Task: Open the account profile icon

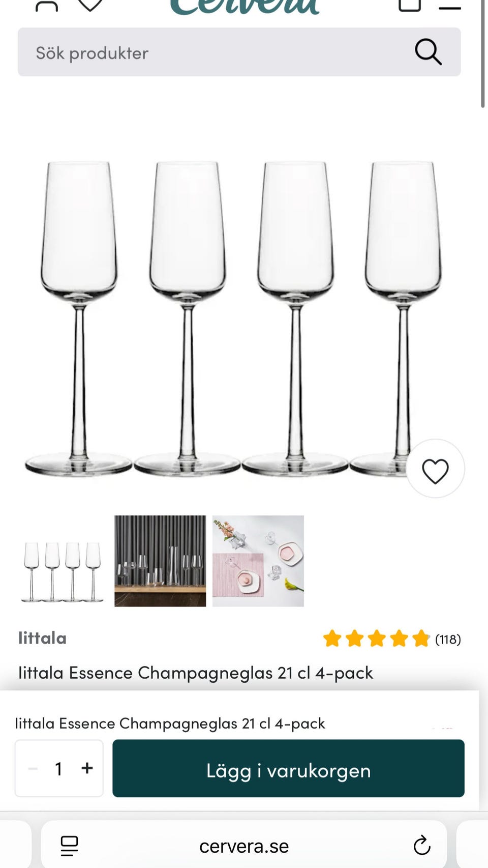Action: (x=46, y=5)
